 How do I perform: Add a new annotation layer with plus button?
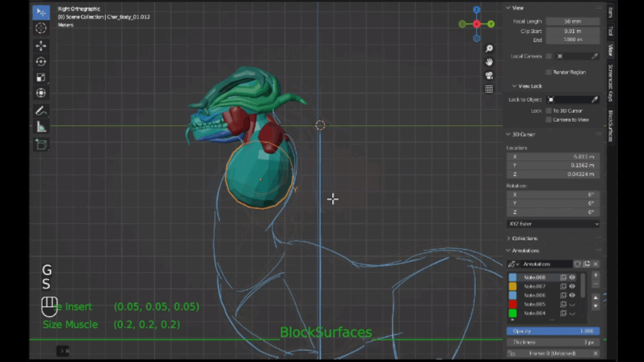point(595,275)
